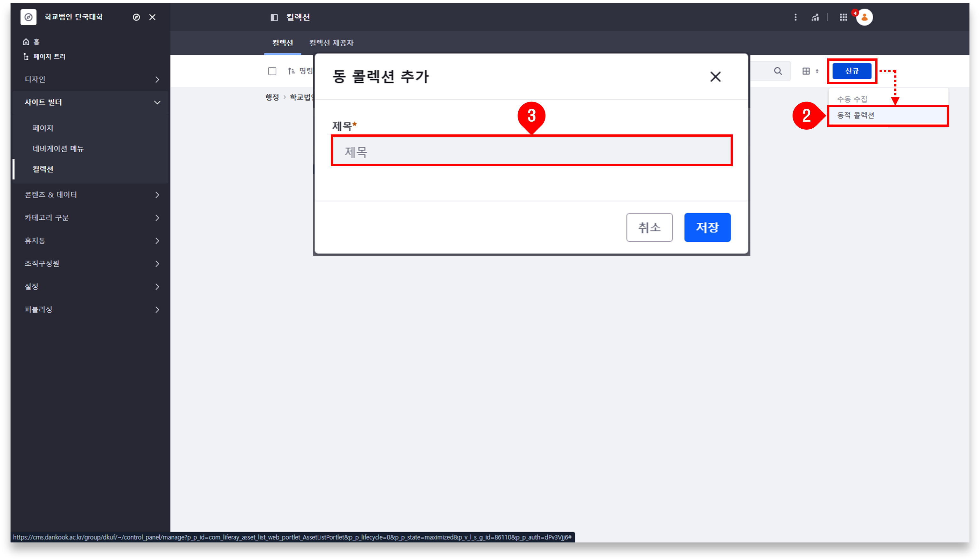Click the search magnifier icon
This screenshot has height=560, width=980.
click(778, 71)
